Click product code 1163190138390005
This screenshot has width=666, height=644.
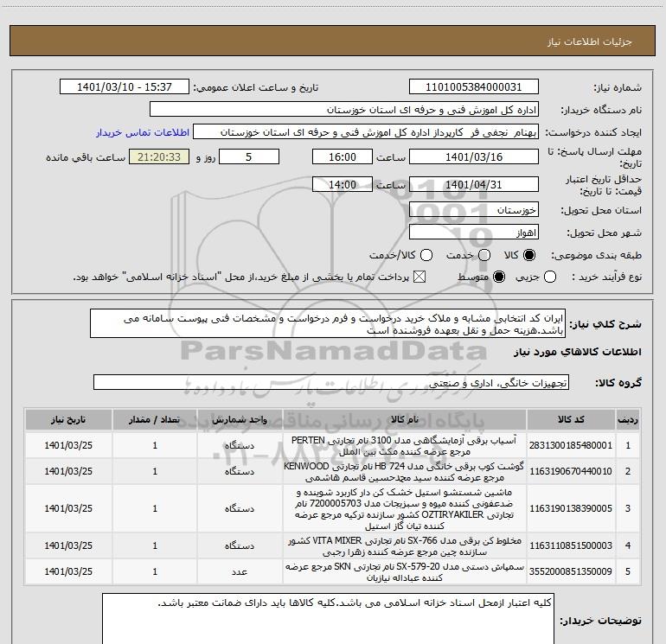(571, 508)
